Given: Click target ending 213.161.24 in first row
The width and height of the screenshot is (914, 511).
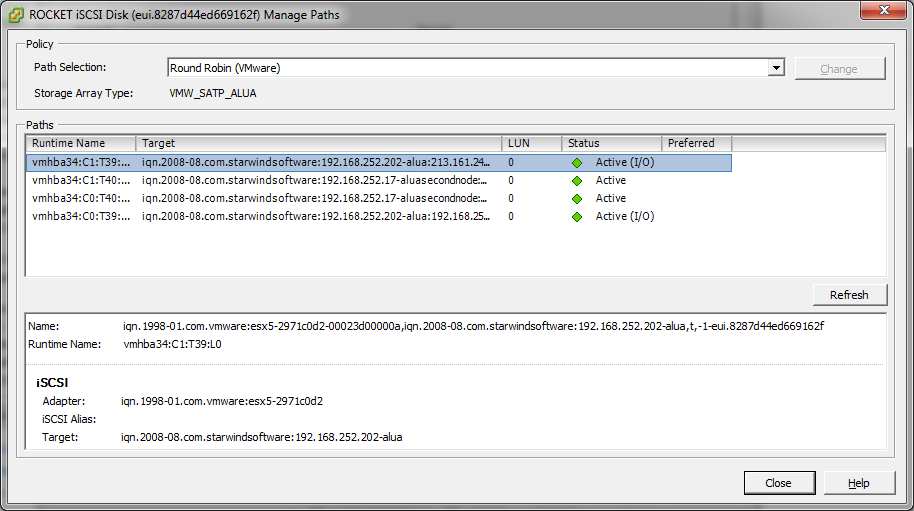Looking at the screenshot, I should click(315, 163).
